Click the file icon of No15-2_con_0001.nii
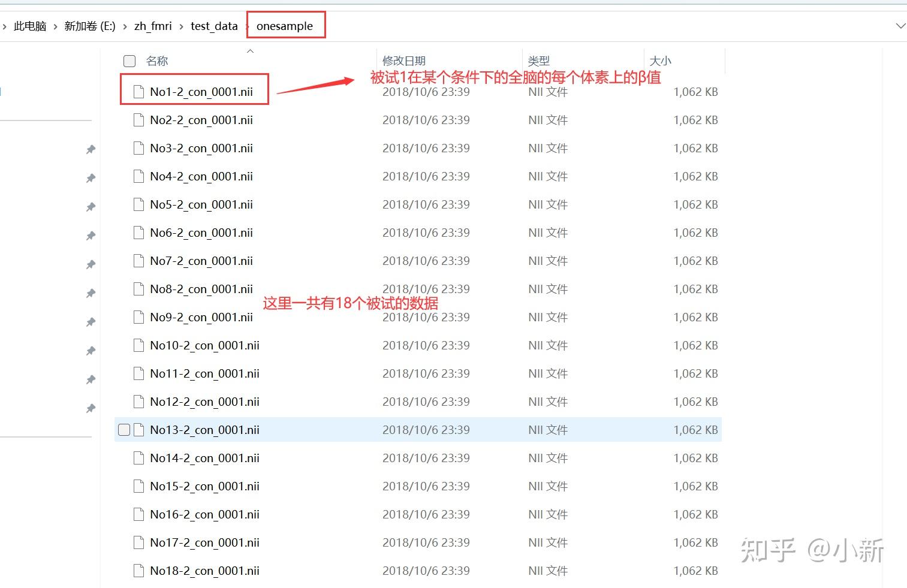The width and height of the screenshot is (907, 588). pyautogui.click(x=138, y=486)
